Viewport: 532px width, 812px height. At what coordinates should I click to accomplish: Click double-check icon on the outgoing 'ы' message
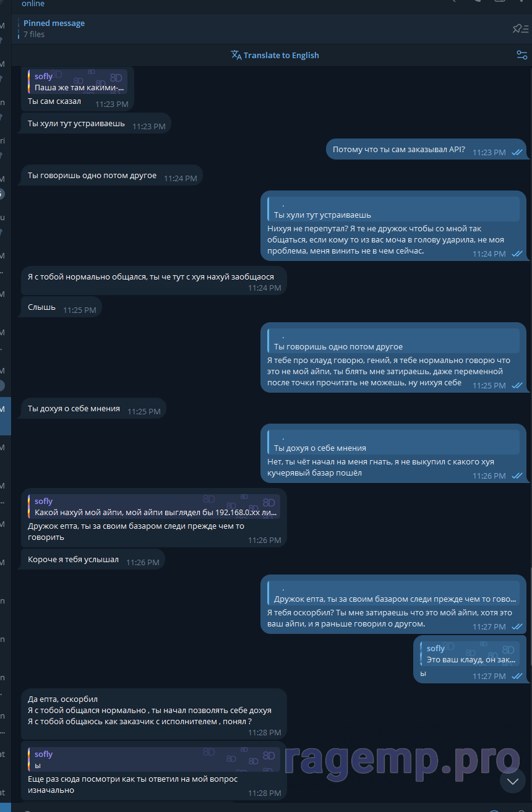(x=517, y=677)
